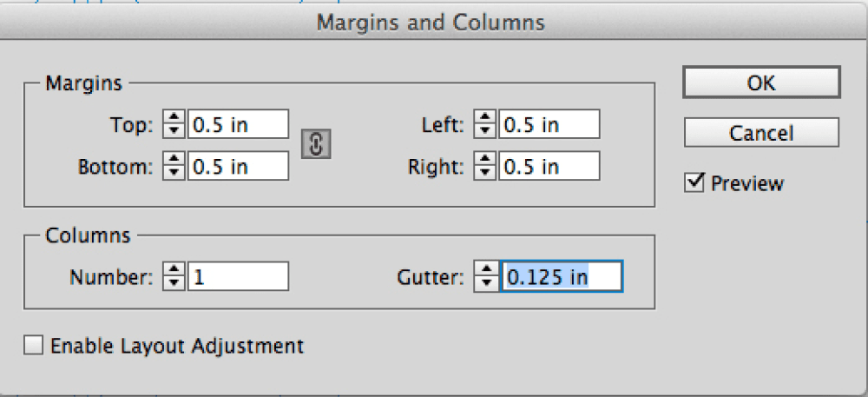Decrease Top margin with down stepper arrow
The height and width of the screenshot is (397, 868).
(x=174, y=130)
